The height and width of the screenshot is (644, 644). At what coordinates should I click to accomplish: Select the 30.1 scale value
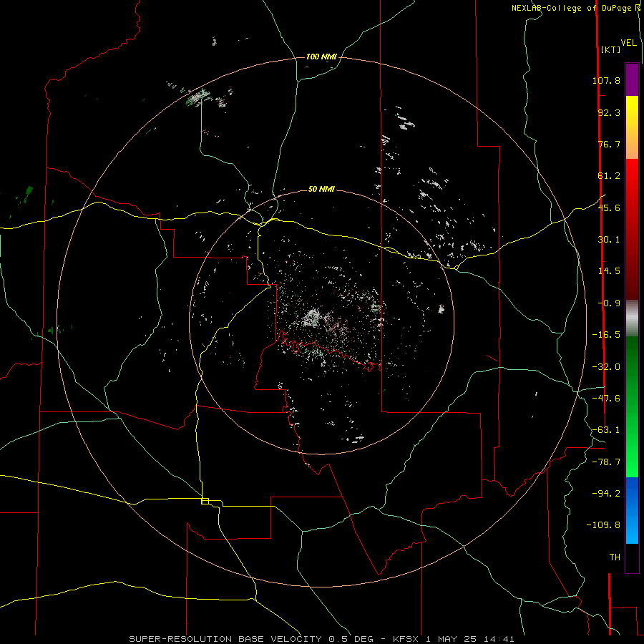tap(609, 240)
